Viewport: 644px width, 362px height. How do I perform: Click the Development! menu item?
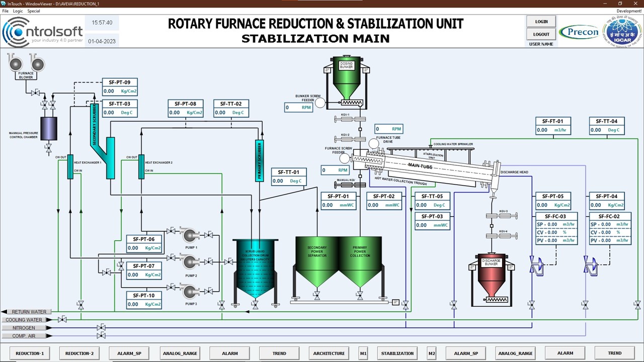(x=629, y=11)
